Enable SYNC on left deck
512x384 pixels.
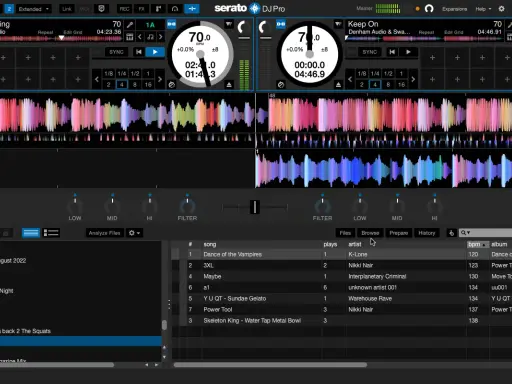[116, 52]
